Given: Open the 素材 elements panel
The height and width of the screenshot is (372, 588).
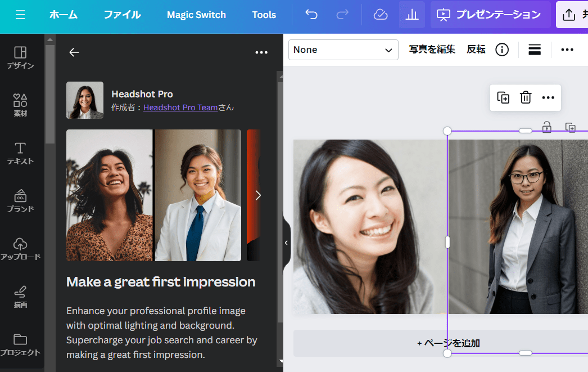Looking at the screenshot, I should (x=20, y=105).
